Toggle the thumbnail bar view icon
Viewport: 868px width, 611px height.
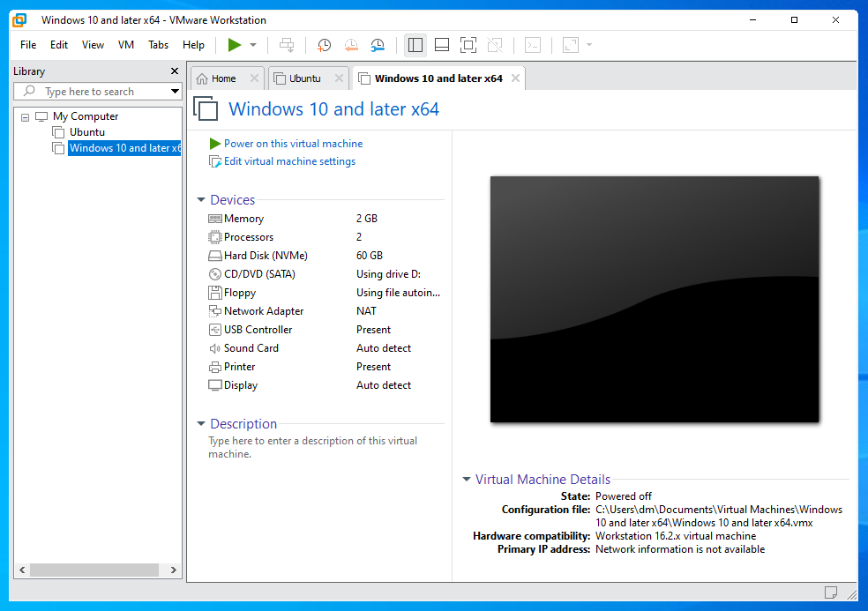pyautogui.click(x=442, y=45)
